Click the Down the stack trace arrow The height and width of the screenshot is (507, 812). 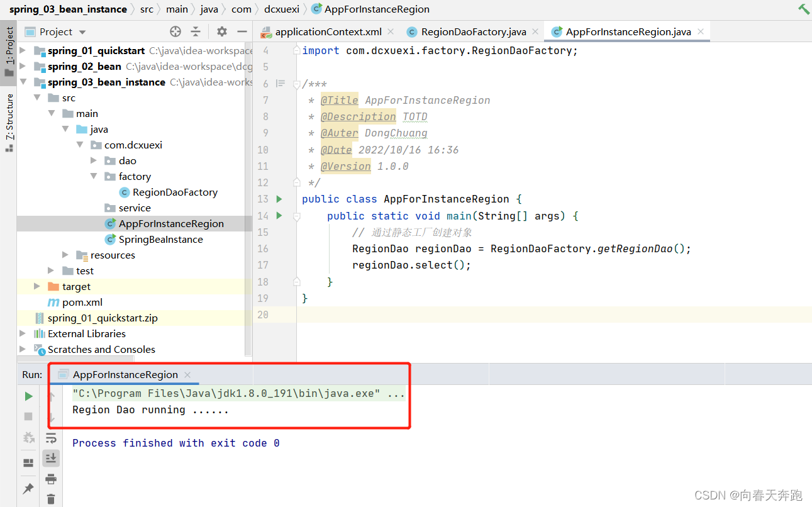[52, 416]
